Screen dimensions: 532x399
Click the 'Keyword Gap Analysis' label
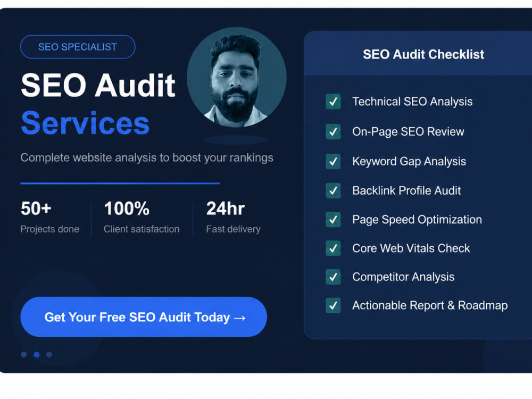click(x=409, y=161)
